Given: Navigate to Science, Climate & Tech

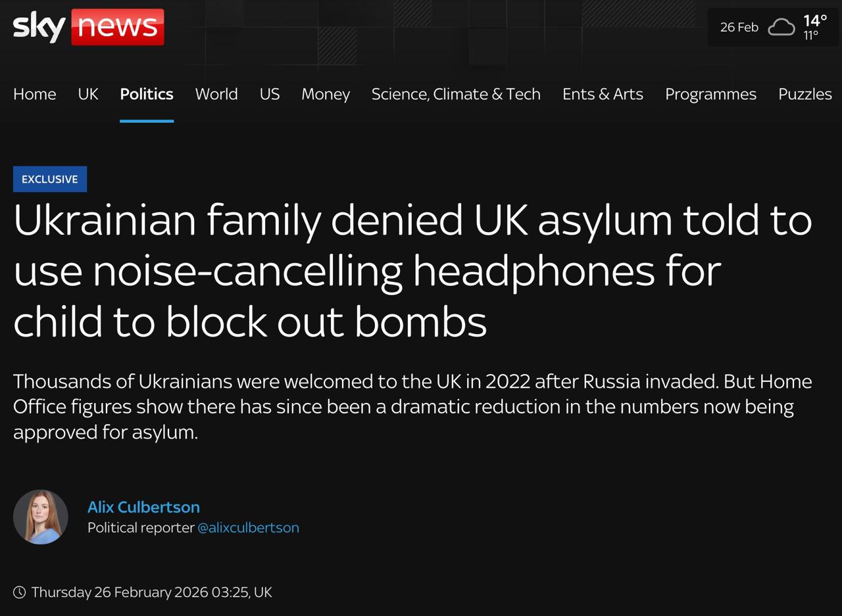Looking at the screenshot, I should tap(456, 94).
